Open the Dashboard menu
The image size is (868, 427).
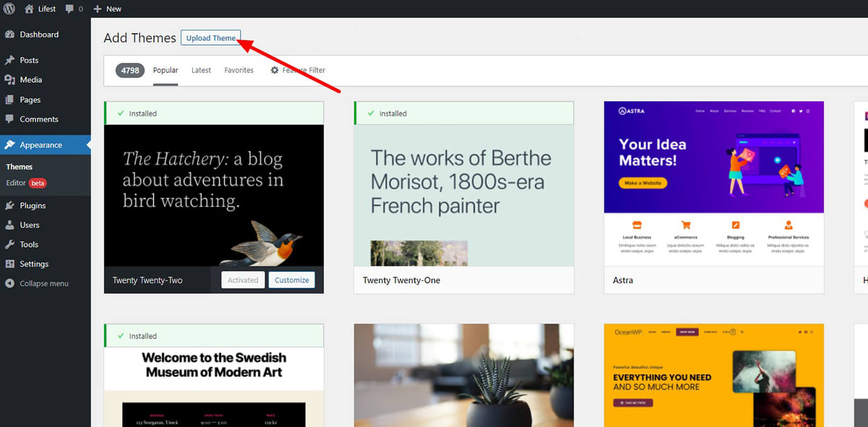point(45,35)
